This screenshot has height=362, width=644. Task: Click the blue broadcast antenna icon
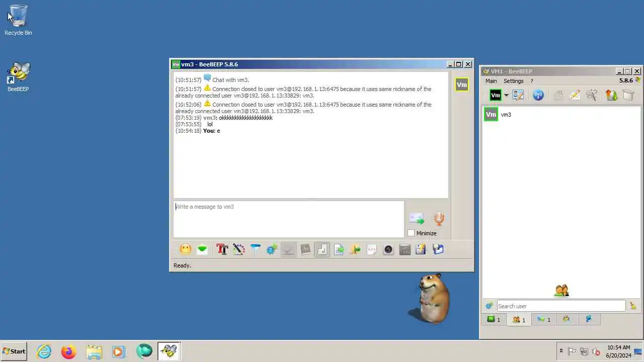coord(538,95)
